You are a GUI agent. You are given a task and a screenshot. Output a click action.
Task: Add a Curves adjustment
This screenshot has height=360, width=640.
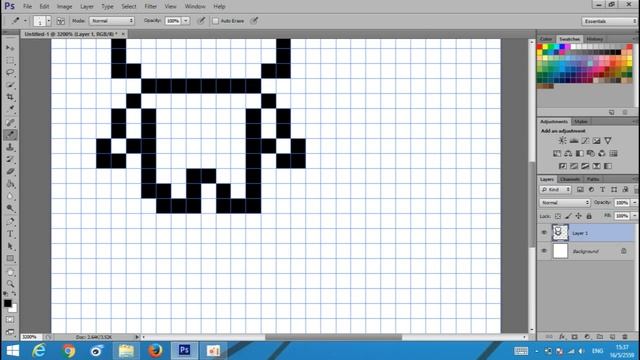[x=585, y=141]
